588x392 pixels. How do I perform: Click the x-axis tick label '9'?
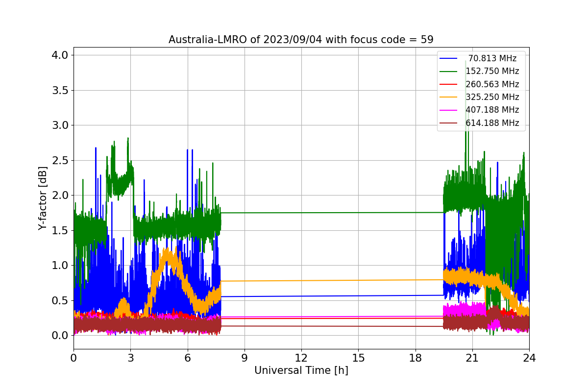[x=245, y=358]
